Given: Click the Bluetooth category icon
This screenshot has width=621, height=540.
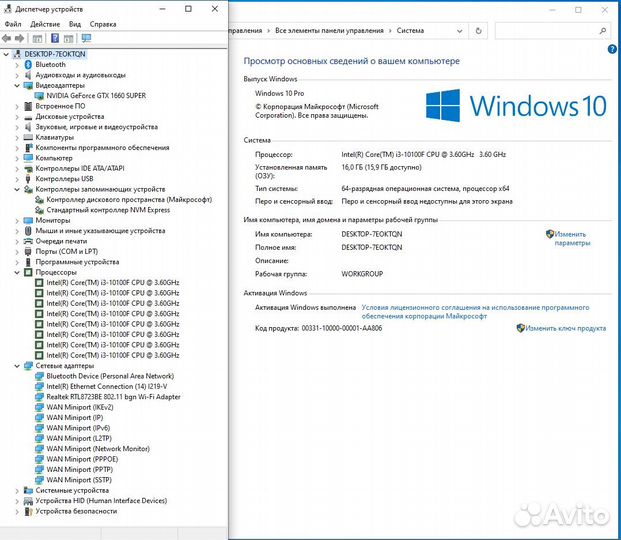Looking at the screenshot, I should point(28,65).
